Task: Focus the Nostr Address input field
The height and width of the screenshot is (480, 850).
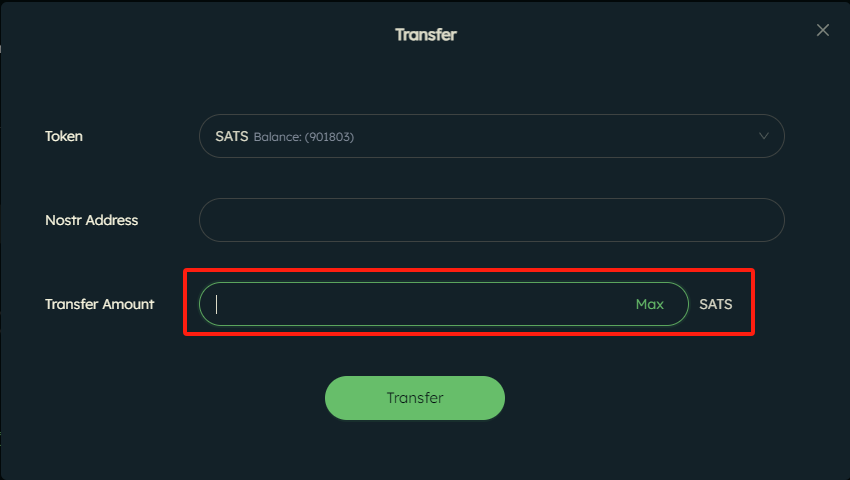Action: [492, 220]
